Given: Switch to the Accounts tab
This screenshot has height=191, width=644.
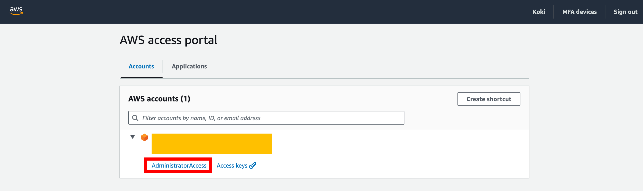Looking at the screenshot, I should click(x=141, y=66).
